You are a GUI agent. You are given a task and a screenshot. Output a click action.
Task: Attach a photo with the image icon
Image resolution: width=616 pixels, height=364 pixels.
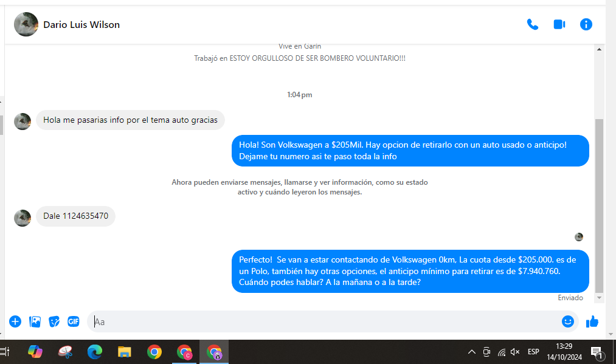coord(35,321)
